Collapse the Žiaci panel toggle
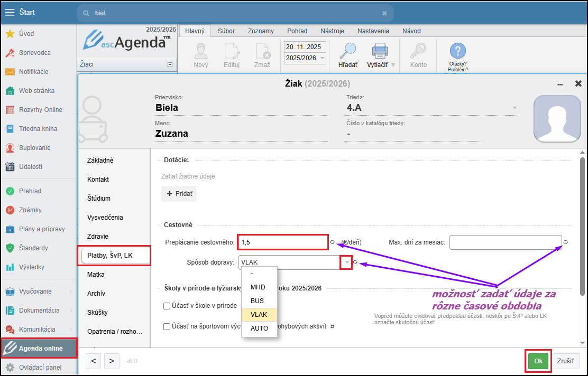The width and height of the screenshot is (588, 376). pos(170,64)
